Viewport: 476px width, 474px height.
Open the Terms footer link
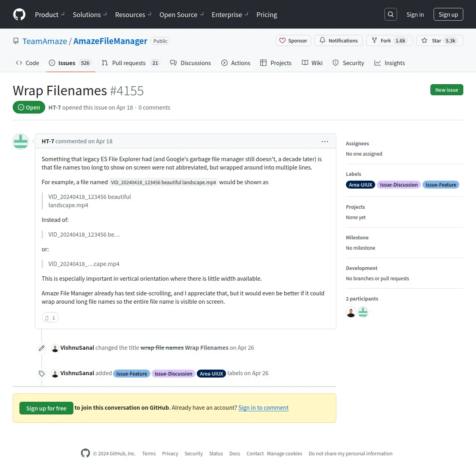pyautogui.click(x=149, y=453)
